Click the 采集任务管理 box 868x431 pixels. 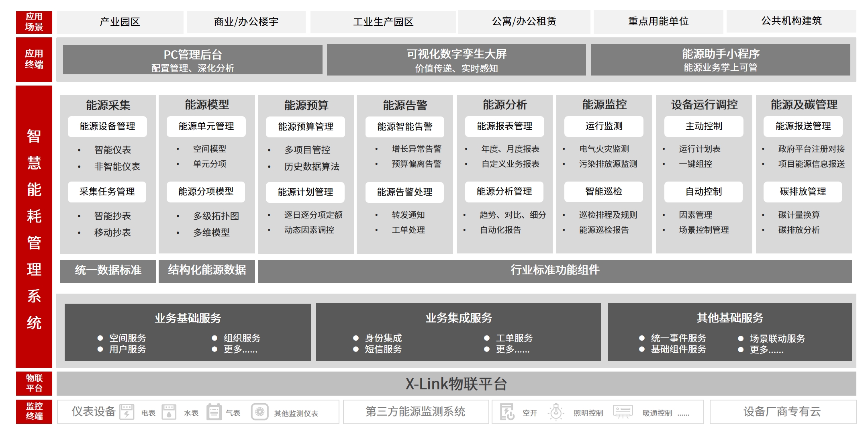coord(107,192)
